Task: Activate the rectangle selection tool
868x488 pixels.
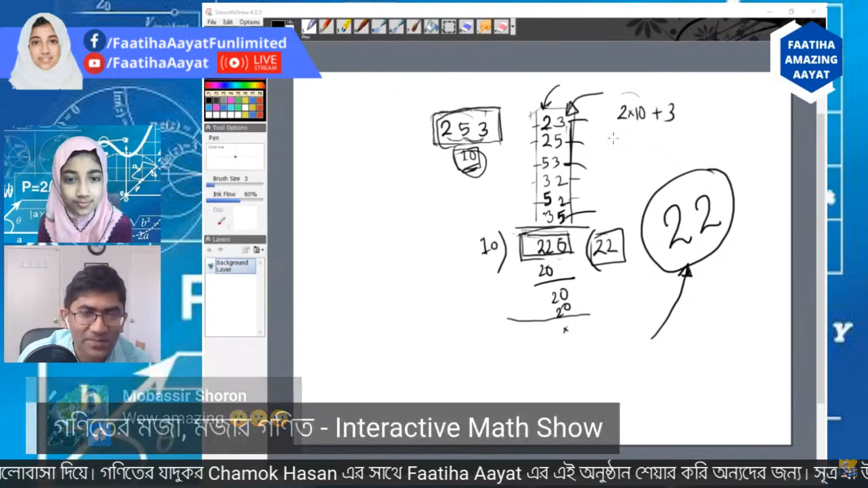Action: point(449,26)
